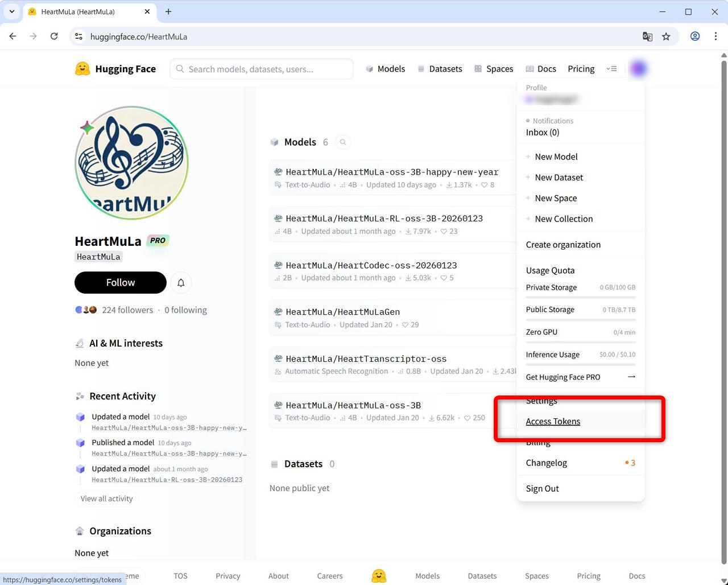Reload the page with the refresh icon
Viewport: 728px width, 585px height.
pyautogui.click(x=54, y=36)
